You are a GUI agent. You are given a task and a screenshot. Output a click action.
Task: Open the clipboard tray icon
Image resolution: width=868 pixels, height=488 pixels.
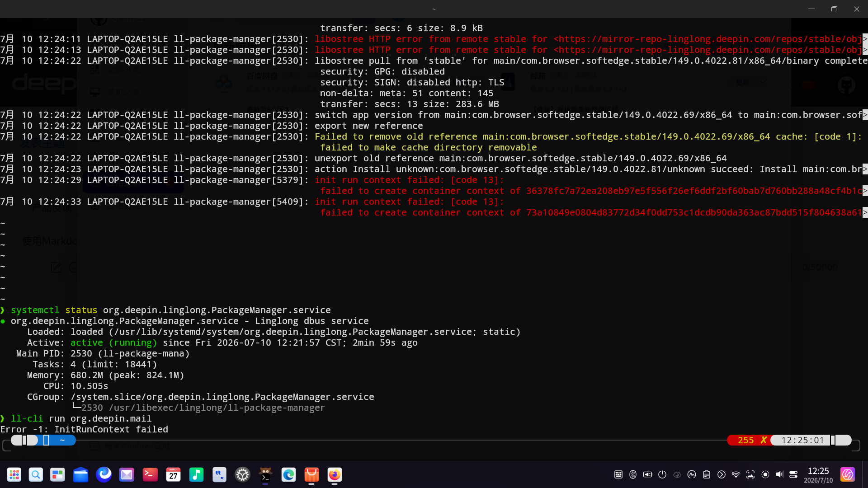click(707, 474)
